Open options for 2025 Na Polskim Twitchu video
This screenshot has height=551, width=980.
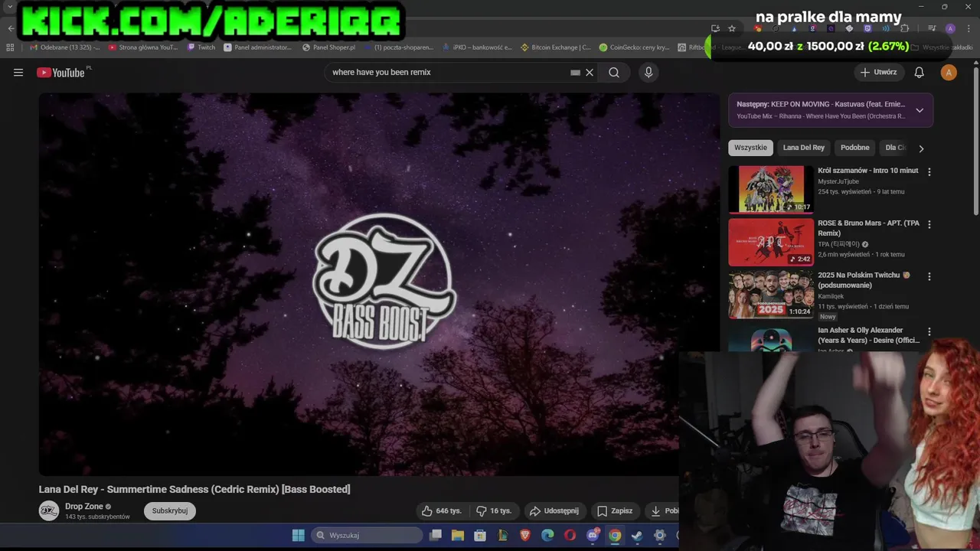(x=929, y=276)
